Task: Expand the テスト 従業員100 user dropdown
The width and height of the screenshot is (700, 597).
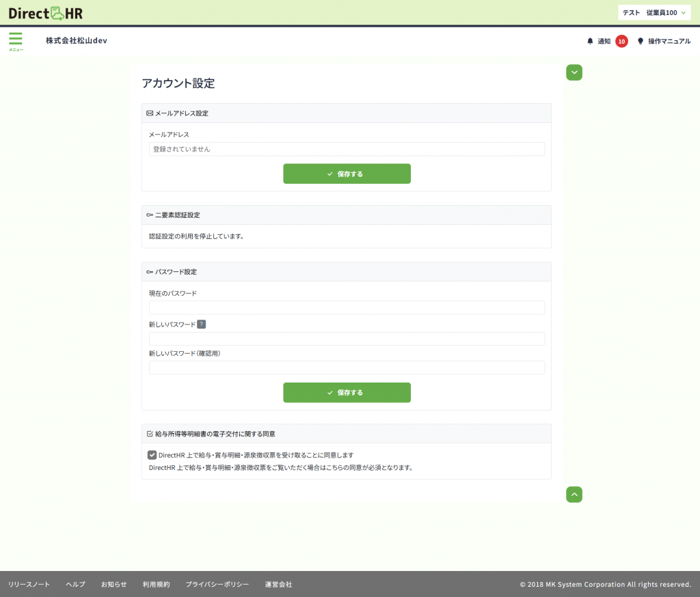Action: point(653,12)
